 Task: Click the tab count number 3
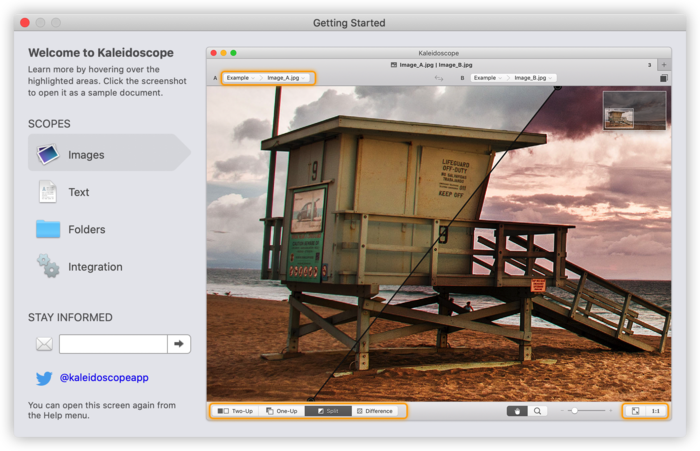(x=649, y=65)
